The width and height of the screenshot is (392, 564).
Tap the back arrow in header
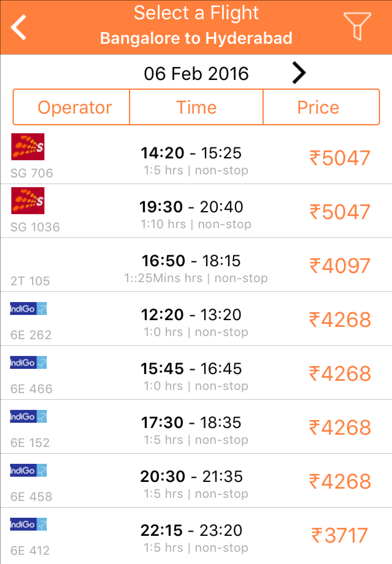tap(18, 27)
